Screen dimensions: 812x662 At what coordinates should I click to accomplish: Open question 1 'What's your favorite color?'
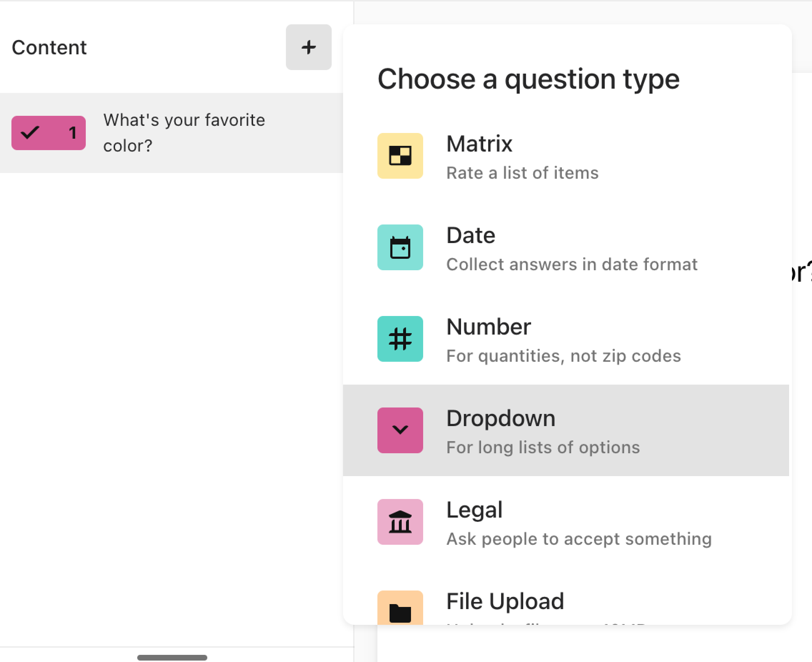click(x=172, y=133)
